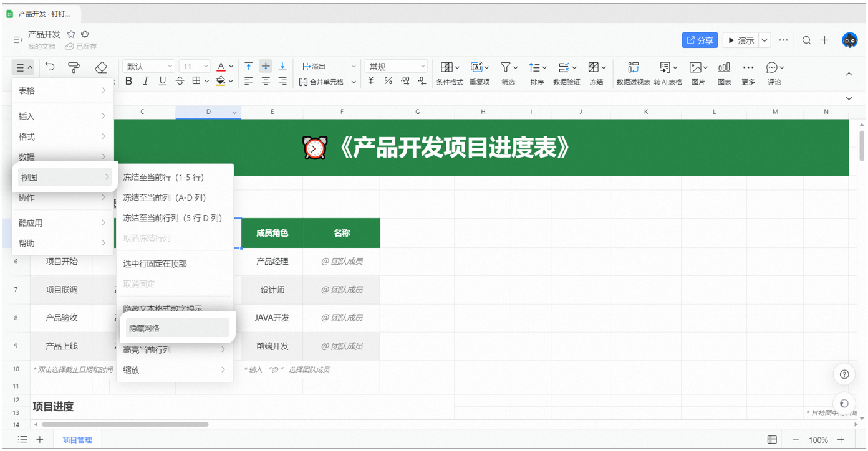Toggle italic formatting button
Viewport: 868px width, 451px height.
[146, 81]
